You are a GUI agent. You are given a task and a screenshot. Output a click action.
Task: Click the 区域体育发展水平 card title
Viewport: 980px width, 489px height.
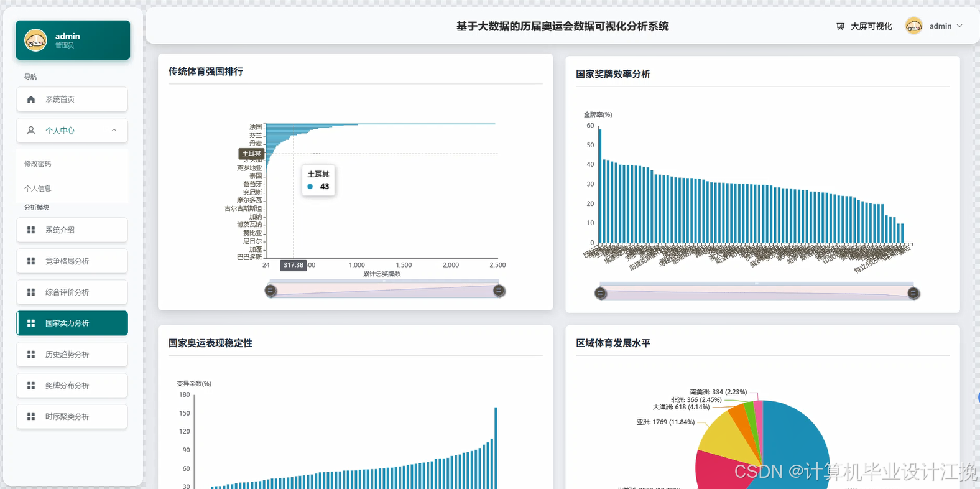(613, 343)
